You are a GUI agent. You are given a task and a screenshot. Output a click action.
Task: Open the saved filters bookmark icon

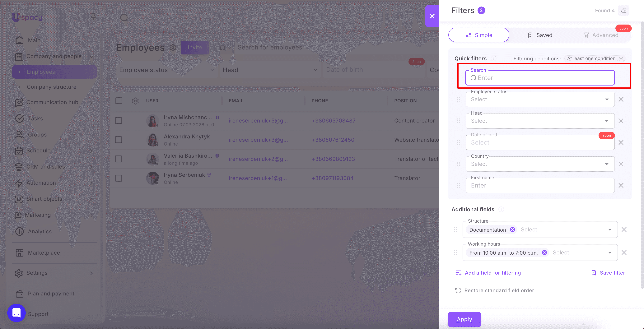coord(222,48)
